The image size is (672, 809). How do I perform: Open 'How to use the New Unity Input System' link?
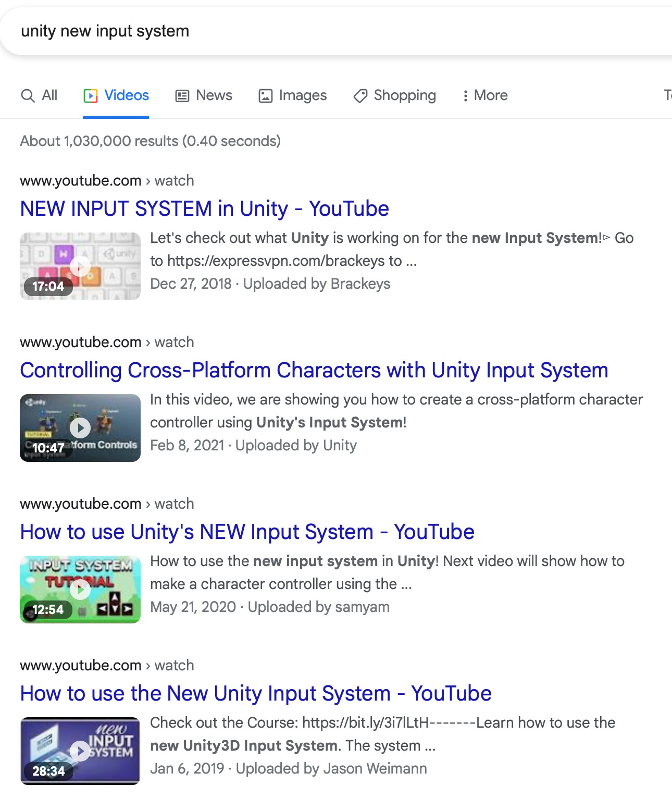(x=256, y=693)
